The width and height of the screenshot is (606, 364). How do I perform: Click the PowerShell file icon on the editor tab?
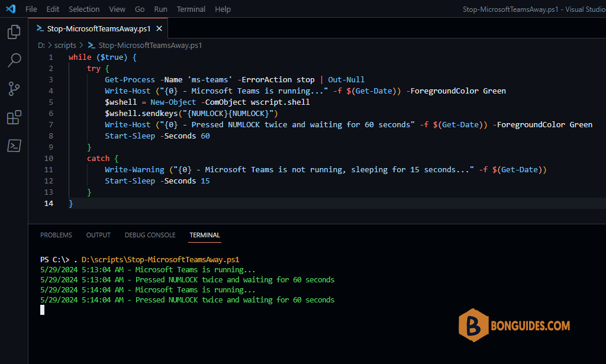pyautogui.click(x=40, y=28)
